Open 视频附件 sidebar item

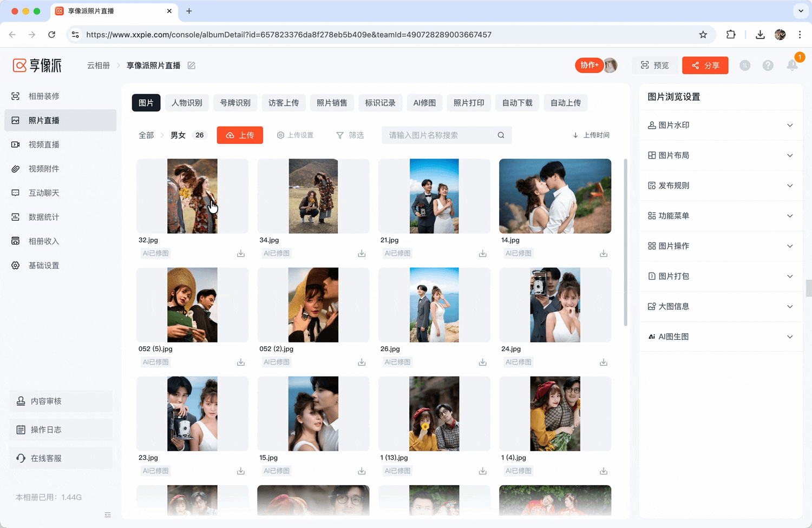click(60, 169)
